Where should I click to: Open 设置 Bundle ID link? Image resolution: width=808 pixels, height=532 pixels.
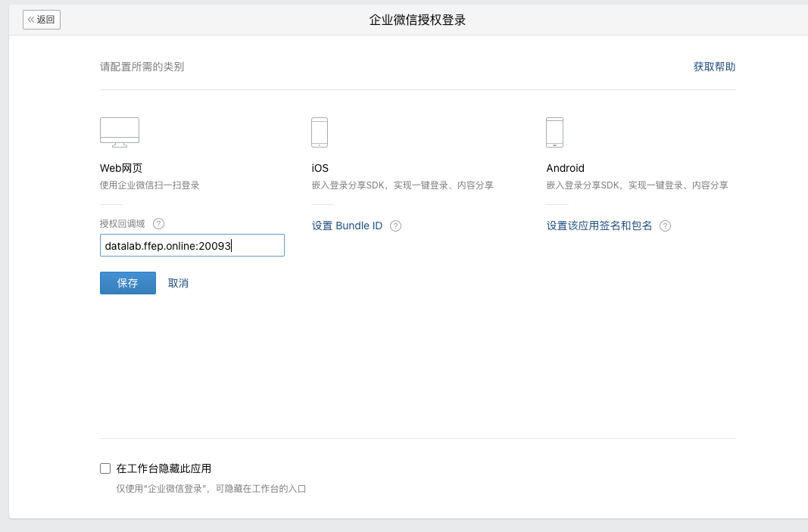point(347,226)
